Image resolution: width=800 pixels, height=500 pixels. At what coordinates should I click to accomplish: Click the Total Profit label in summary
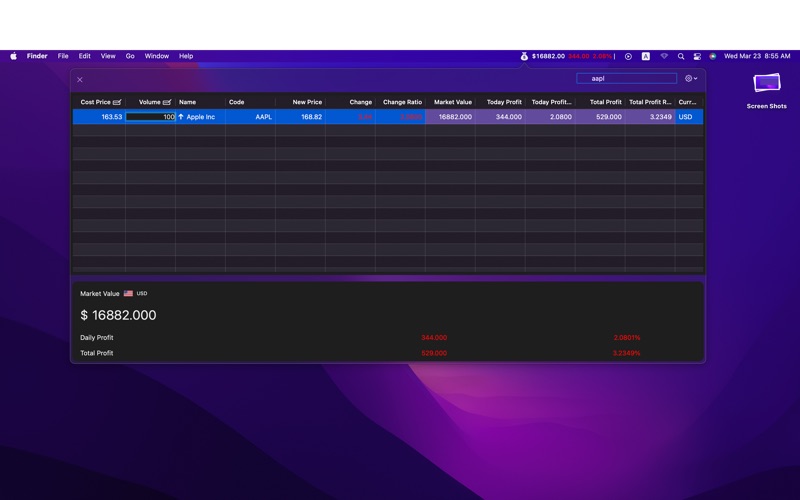click(96, 353)
